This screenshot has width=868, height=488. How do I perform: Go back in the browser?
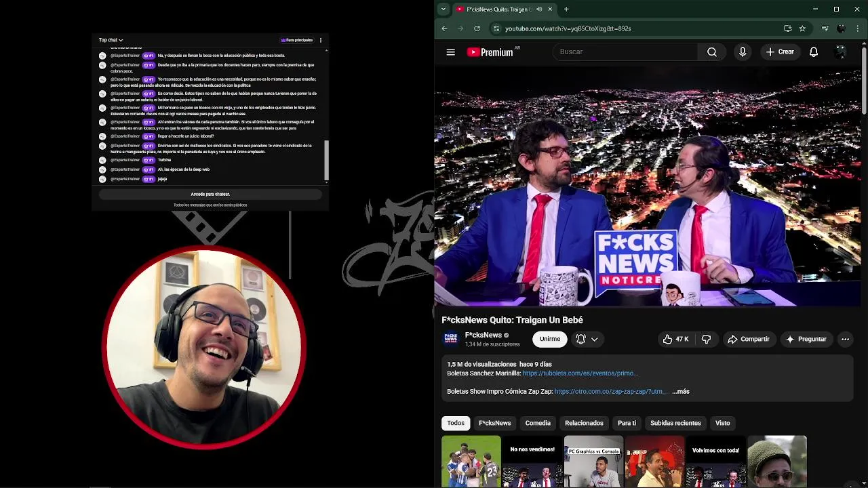(x=444, y=28)
